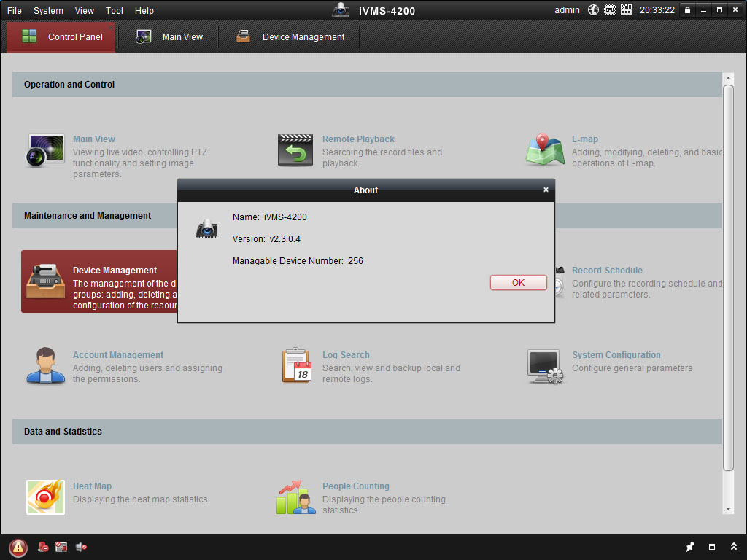Click the scrollbar down arrow
Image resolution: width=747 pixels, height=560 pixels.
coord(728,509)
